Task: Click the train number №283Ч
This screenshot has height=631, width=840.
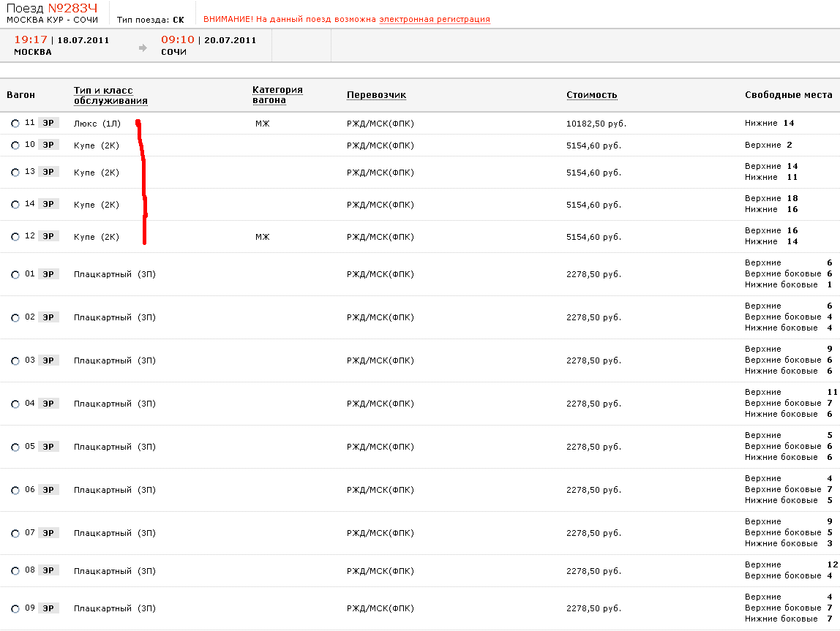Action: click(78, 8)
